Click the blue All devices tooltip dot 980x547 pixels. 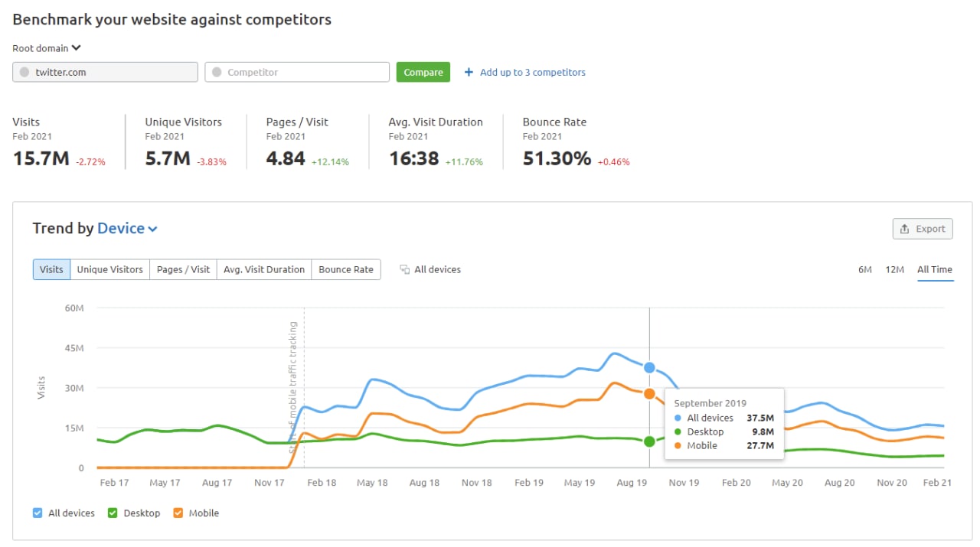point(678,418)
